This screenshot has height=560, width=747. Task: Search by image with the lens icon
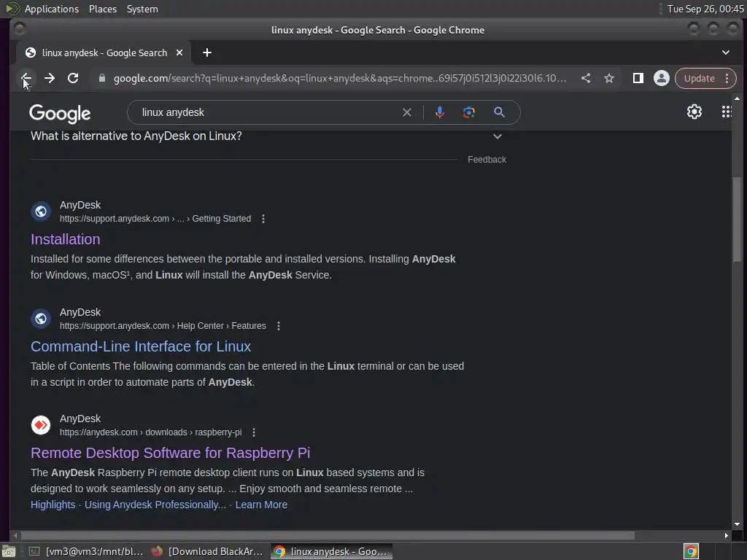pos(469,112)
